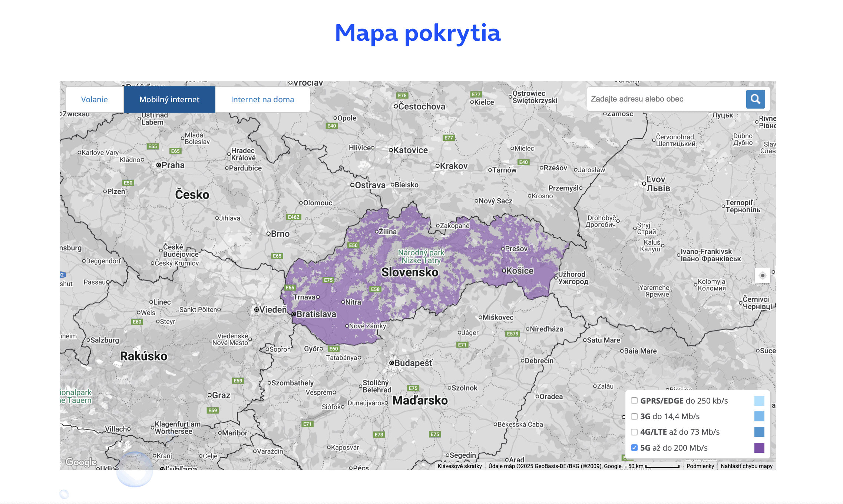
Task: Click the Praha city marker
Action: click(159, 165)
